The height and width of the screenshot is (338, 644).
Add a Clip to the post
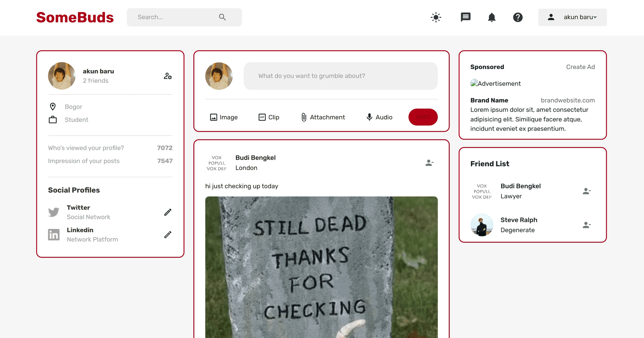pos(269,117)
